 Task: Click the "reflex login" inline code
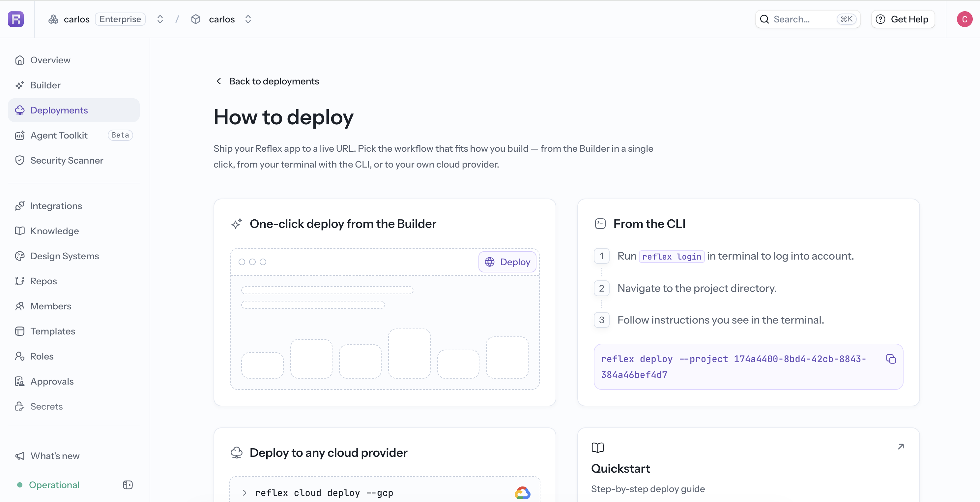[x=672, y=256]
